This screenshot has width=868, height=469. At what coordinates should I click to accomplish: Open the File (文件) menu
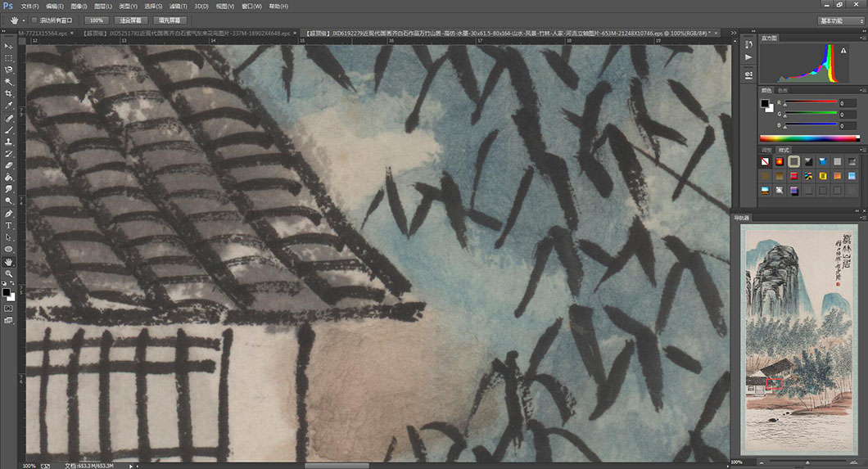tap(30, 7)
